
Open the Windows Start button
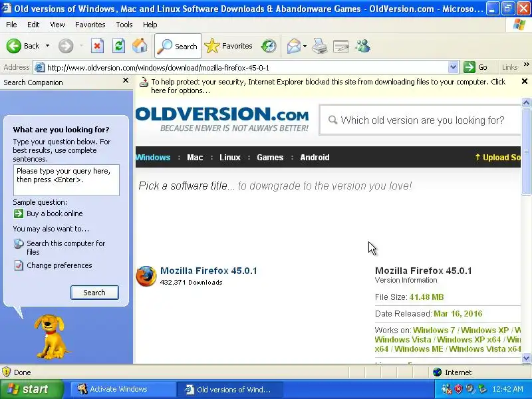tap(31, 389)
